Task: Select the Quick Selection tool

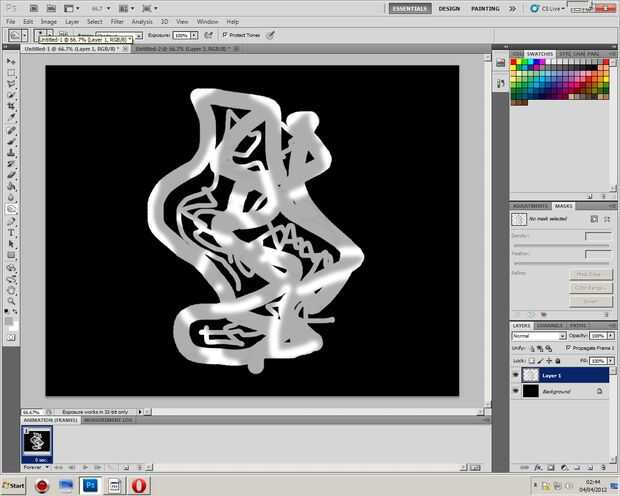Action: click(x=11, y=95)
